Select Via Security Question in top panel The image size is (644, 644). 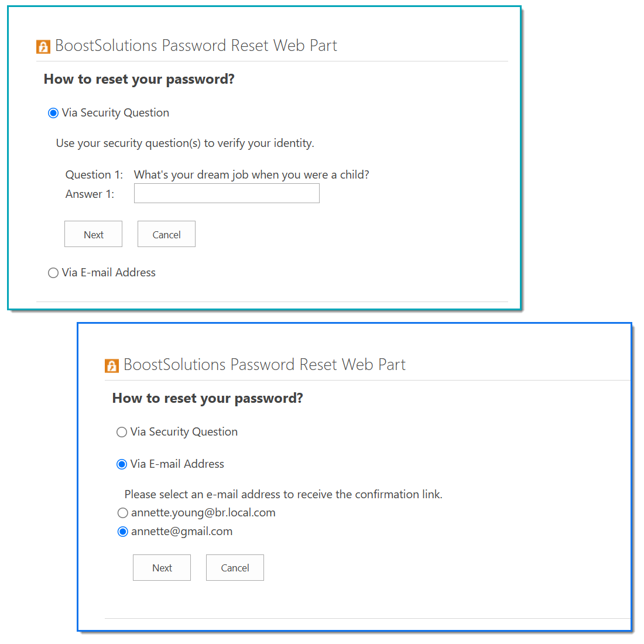(x=53, y=113)
